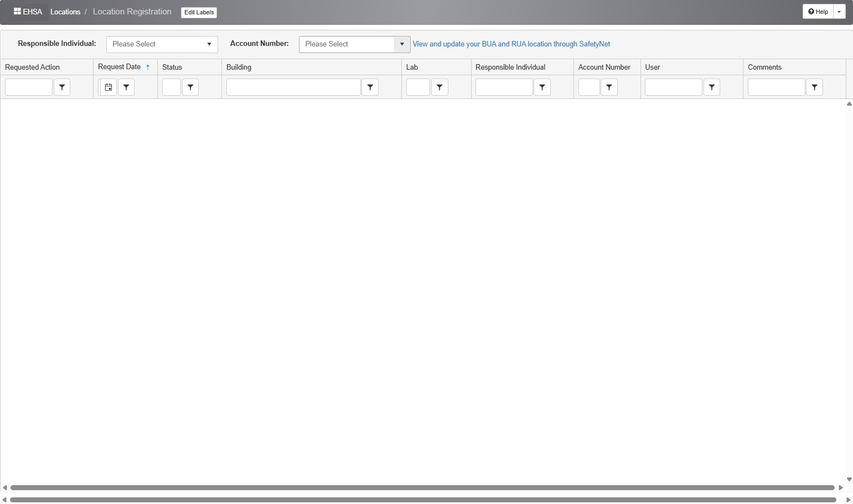Open filter menu for User column

pyautogui.click(x=712, y=87)
